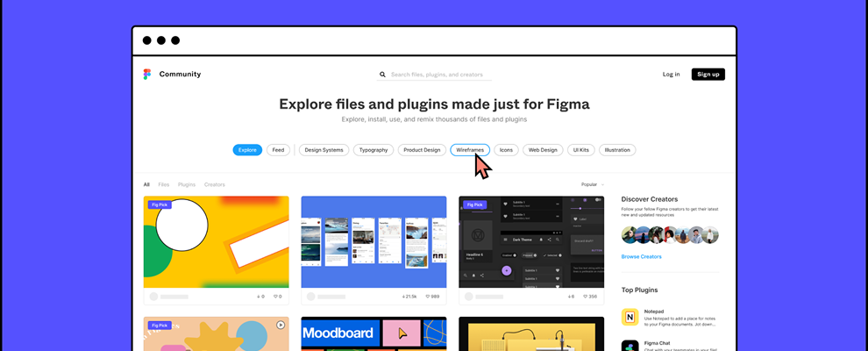Filter by UI Kits

pyautogui.click(x=581, y=150)
